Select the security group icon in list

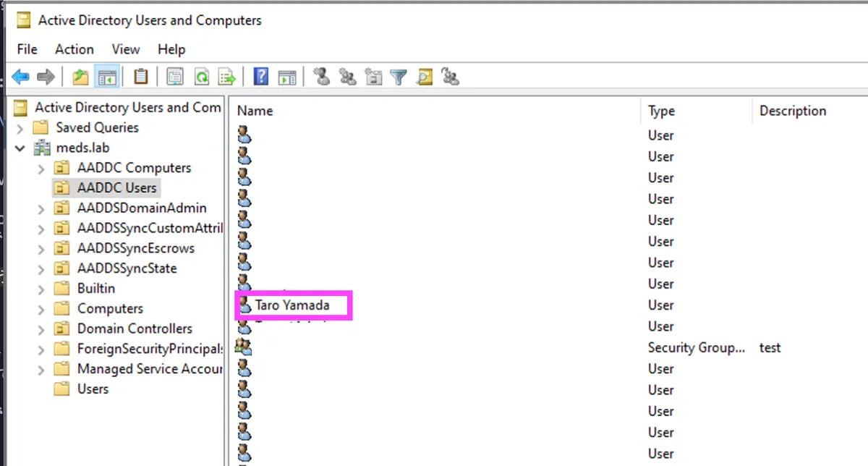point(244,347)
